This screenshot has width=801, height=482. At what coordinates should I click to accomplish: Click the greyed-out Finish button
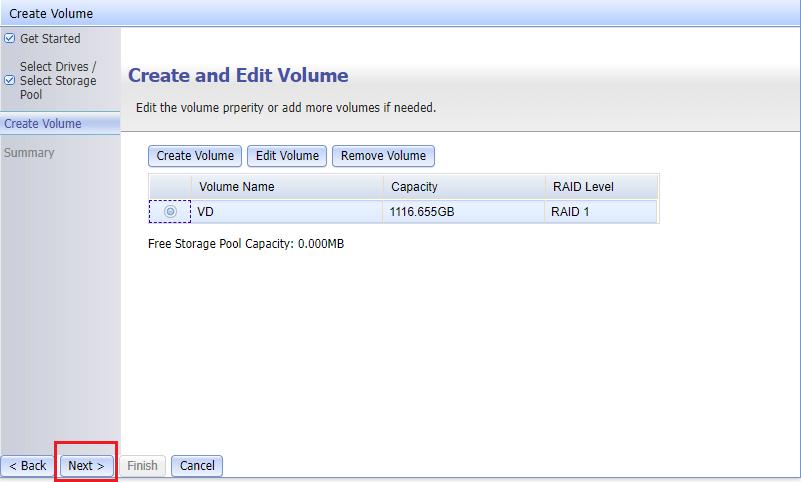click(142, 466)
